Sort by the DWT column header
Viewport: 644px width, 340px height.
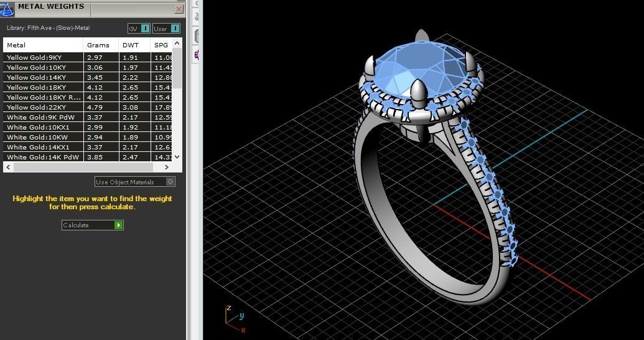coord(135,45)
